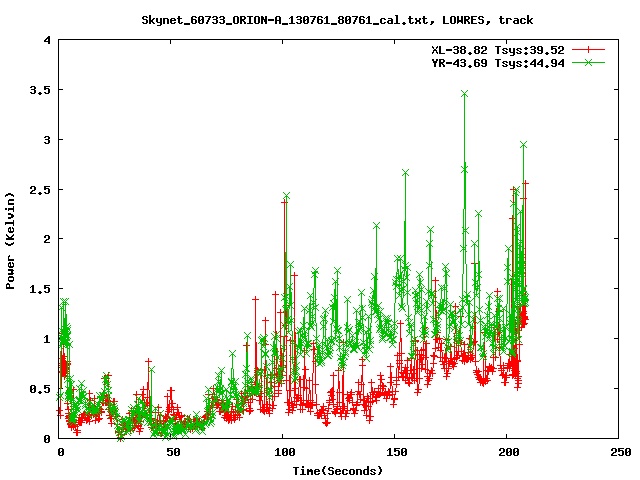Image resolution: width=640 pixels, height=480 pixels.
Task: Click the y-axis tick label 1.5
Action: point(40,289)
